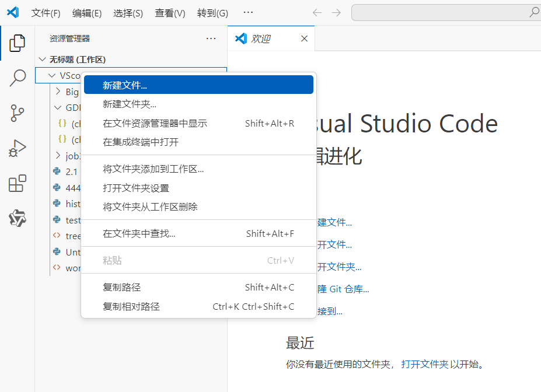Collapse the 无标题 (工作区) section
Viewport: 541px width, 392px height.
tap(43, 60)
